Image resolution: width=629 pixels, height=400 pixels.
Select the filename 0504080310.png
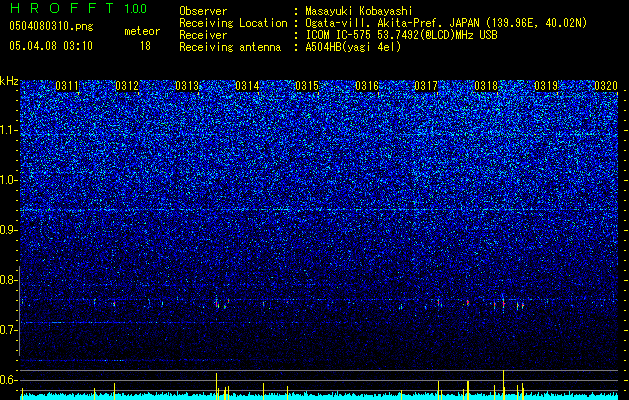coord(51,27)
